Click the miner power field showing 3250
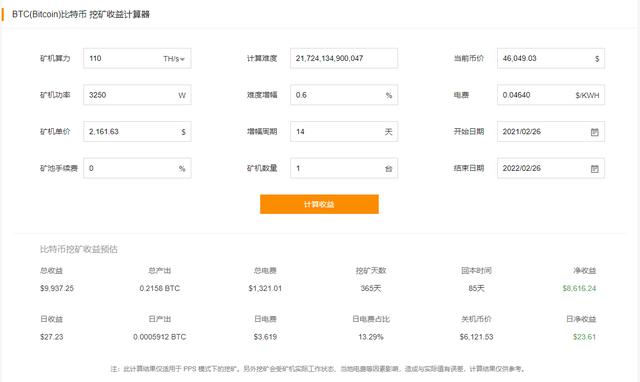The width and height of the screenshot is (640, 382). [x=137, y=95]
